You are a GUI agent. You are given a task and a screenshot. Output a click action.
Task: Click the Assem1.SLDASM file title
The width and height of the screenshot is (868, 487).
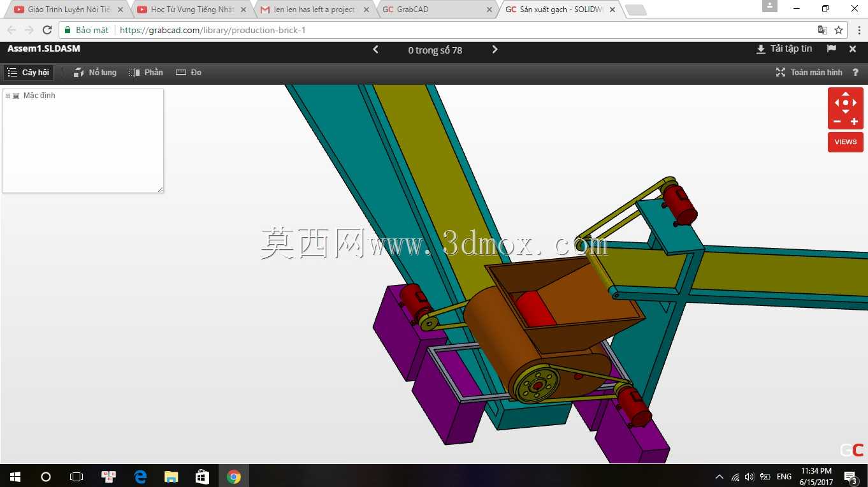44,48
